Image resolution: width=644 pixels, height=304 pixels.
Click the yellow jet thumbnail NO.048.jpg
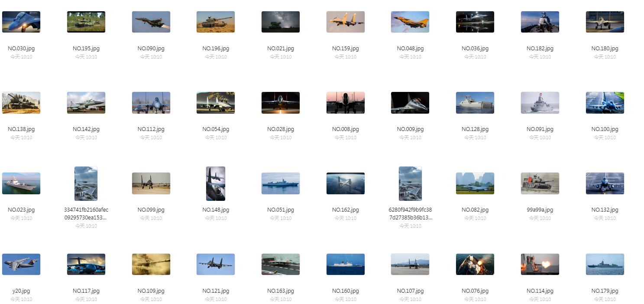click(410, 22)
